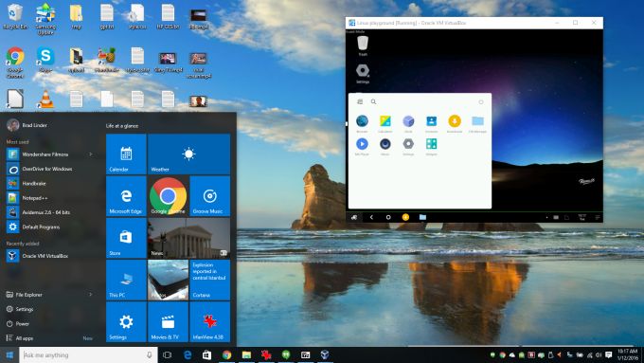The height and width of the screenshot is (363, 644).
Task: Open File Manager in guest launcher
Action: 477,123
